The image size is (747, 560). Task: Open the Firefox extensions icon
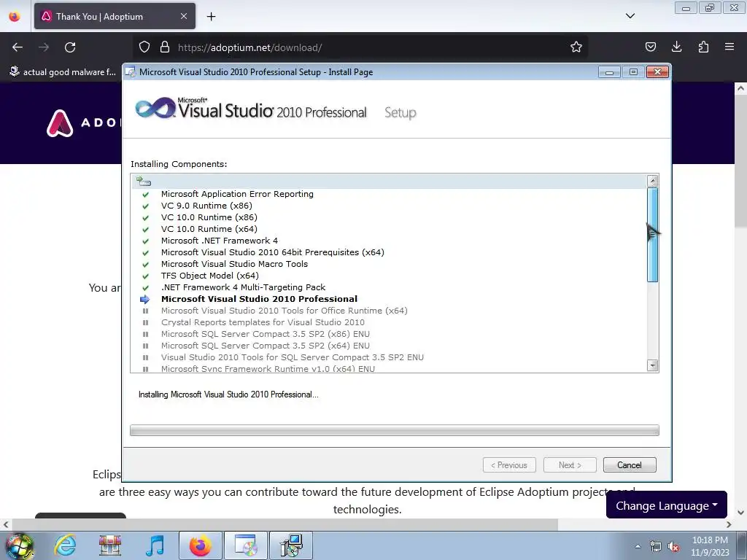(703, 47)
